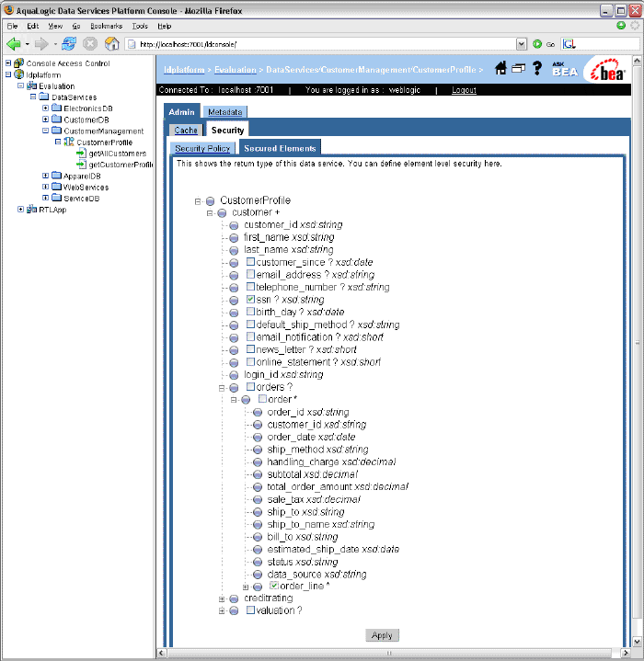The image size is (644, 661).
Task: Click the CustomerProfile data service icon
Action: 69,142
